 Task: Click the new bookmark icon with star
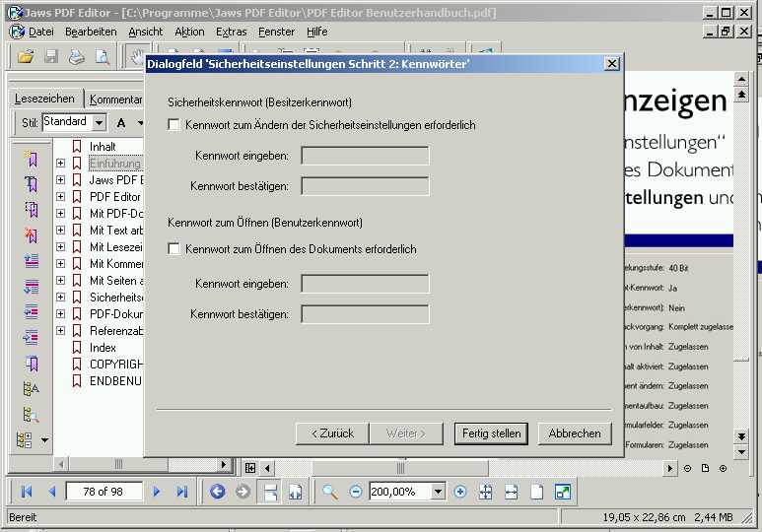coord(32,159)
